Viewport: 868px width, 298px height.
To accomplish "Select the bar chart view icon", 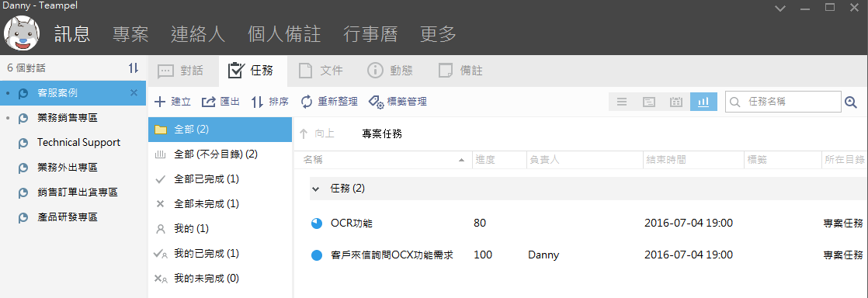I will tap(703, 102).
